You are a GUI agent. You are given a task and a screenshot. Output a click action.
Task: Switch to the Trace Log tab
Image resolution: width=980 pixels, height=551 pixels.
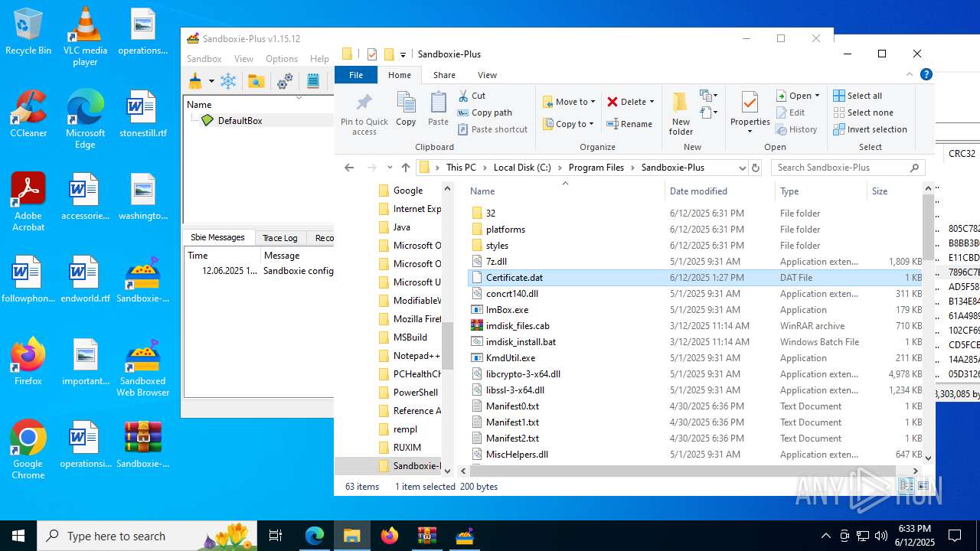279,238
